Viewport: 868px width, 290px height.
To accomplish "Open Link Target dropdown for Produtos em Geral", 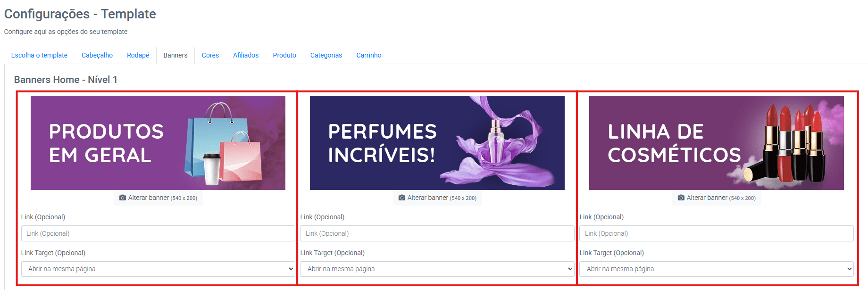I will point(158,269).
